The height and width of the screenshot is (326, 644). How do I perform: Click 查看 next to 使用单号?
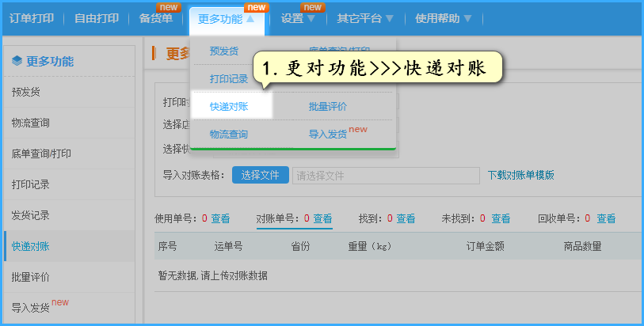[220, 218]
